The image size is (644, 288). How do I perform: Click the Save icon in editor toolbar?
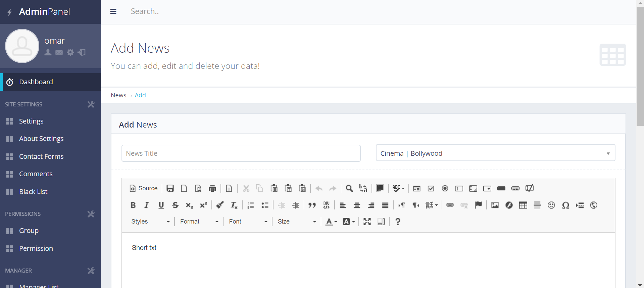pos(170,188)
